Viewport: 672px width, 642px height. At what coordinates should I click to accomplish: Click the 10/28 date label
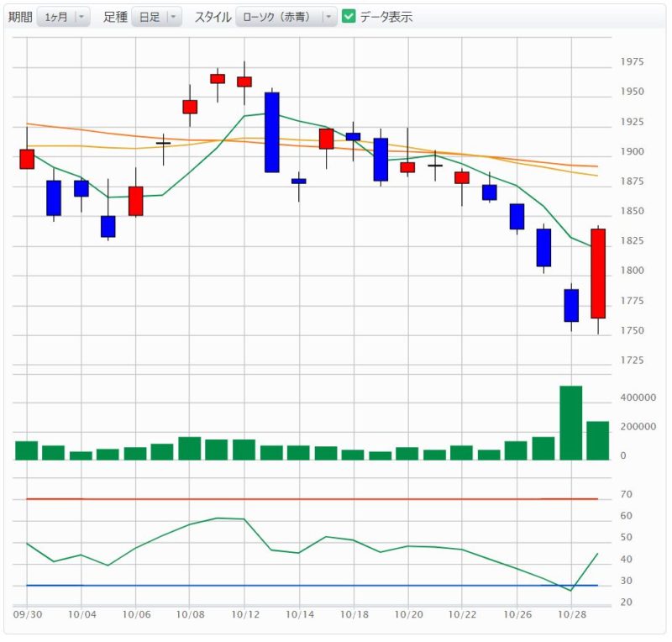(x=572, y=614)
